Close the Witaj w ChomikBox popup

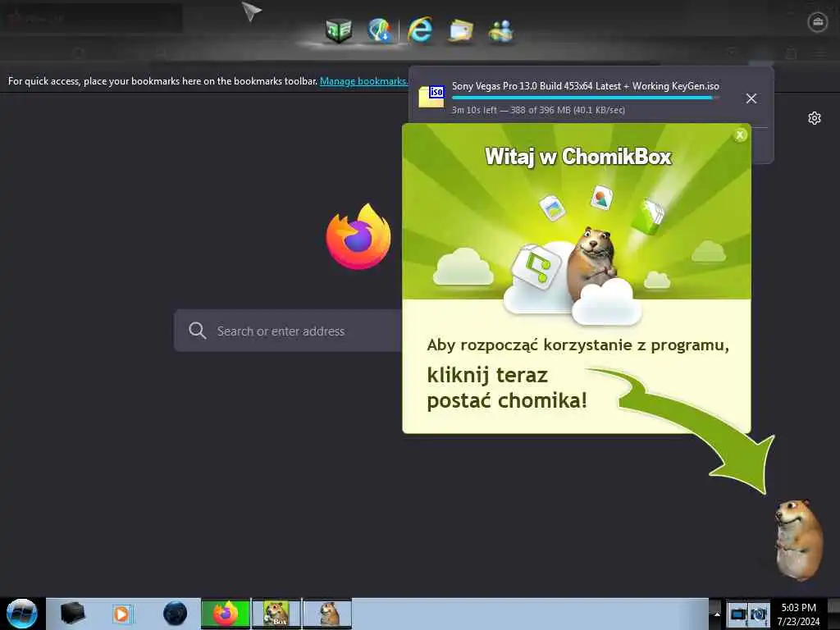pos(740,135)
